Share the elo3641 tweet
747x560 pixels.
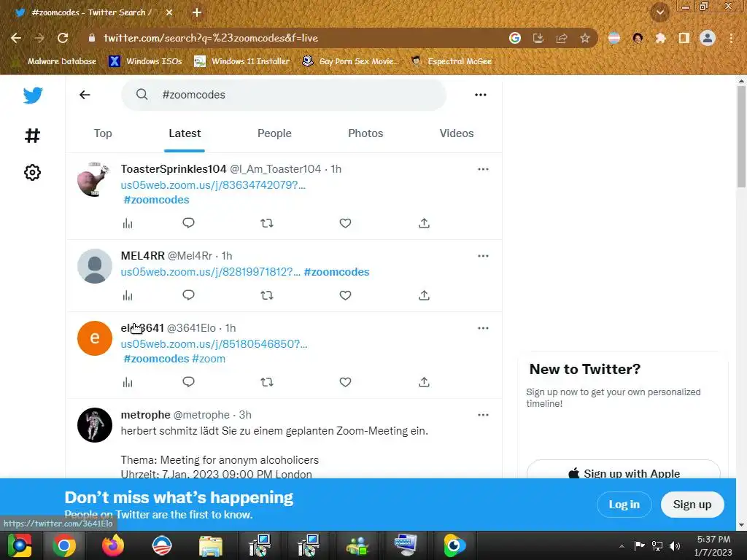click(424, 382)
